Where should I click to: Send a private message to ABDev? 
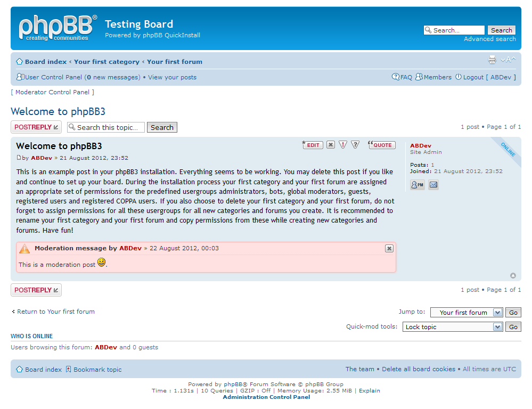pyautogui.click(x=418, y=185)
